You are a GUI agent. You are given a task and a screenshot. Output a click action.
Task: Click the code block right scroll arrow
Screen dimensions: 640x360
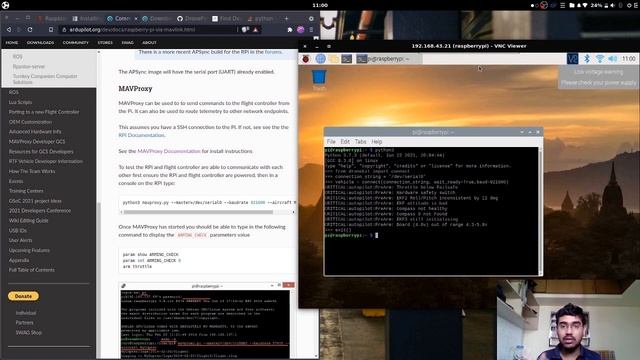293,212
